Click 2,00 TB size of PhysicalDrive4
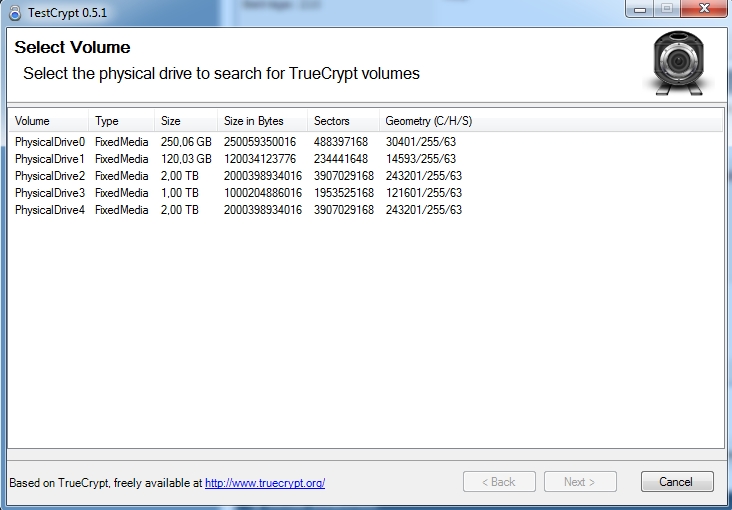This screenshot has height=510, width=732. pyautogui.click(x=180, y=210)
